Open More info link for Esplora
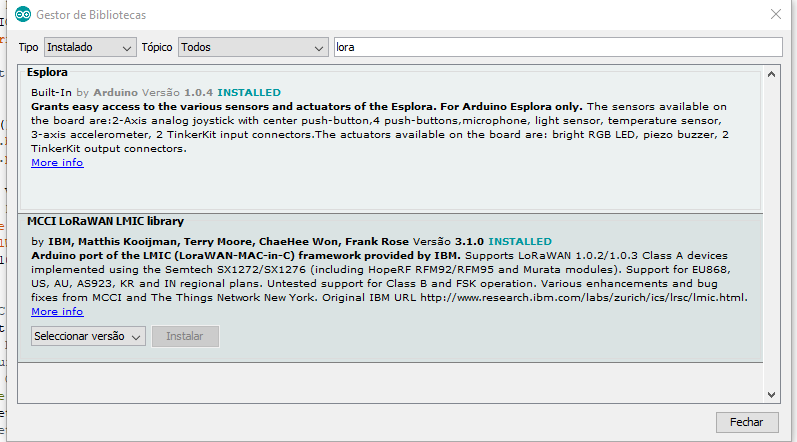This screenshot has width=797, height=442. click(x=57, y=163)
